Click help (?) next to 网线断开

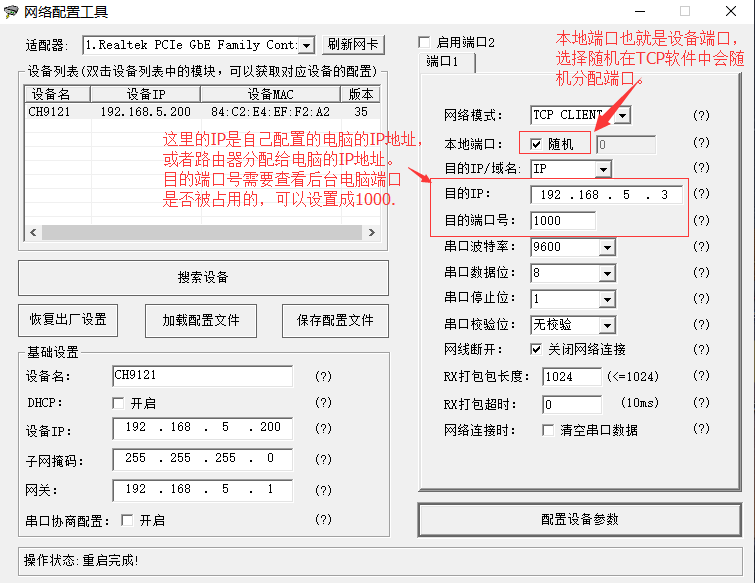tap(701, 350)
